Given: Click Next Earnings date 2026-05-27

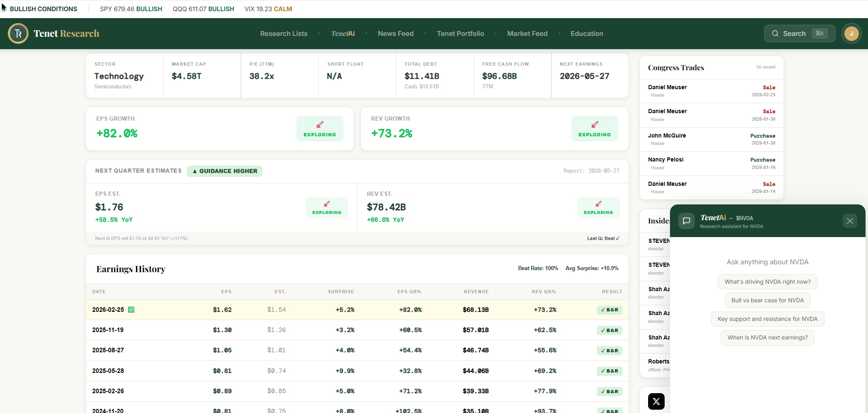Looking at the screenshot, I should click(584, 76).
